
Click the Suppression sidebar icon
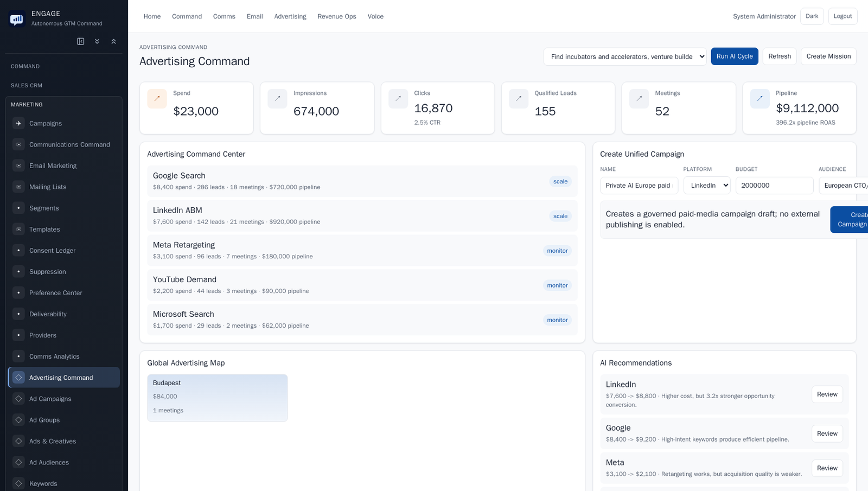[18, 271]
